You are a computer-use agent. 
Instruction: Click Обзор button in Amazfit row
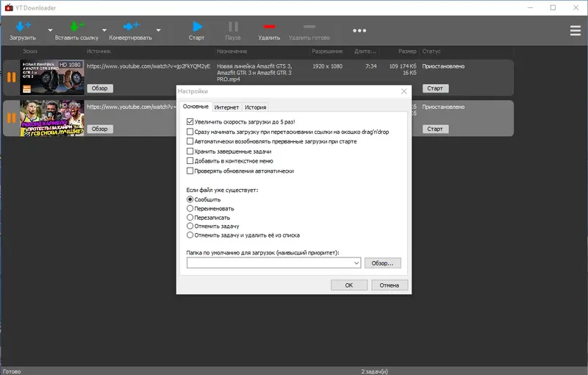click(x=100, y=88)
